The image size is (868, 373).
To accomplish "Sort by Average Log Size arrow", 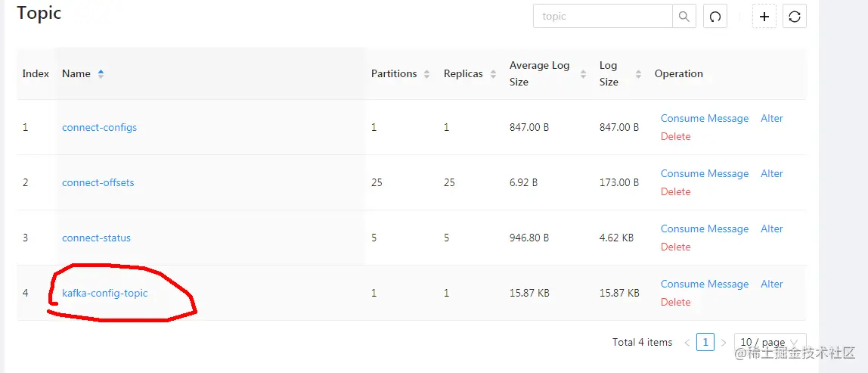I will pyautogui.click(x=583, y=74).
